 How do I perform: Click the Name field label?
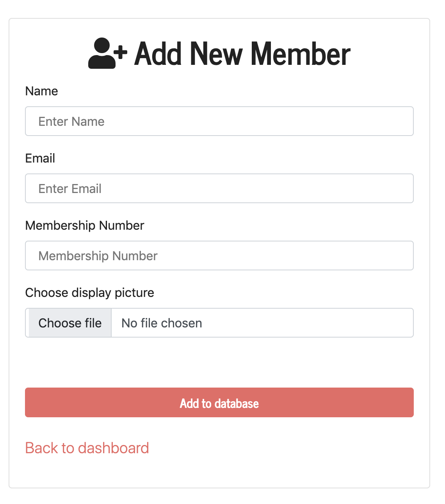tap(42, 91)
